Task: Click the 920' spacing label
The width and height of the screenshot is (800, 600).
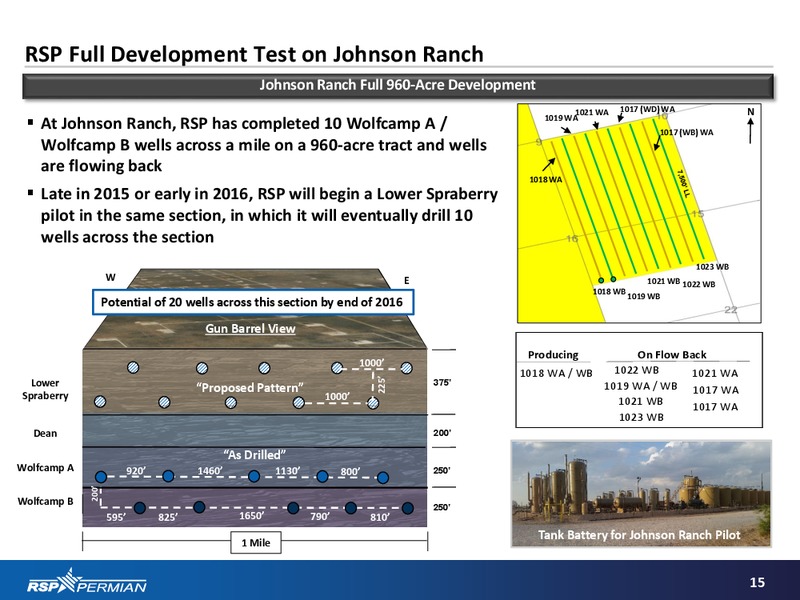Action: 136,470
